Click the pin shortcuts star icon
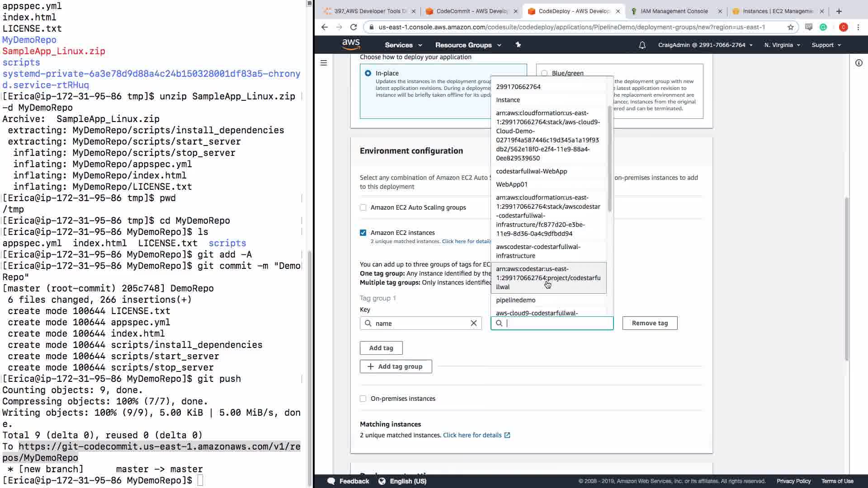The height and width of the screenshot is (488, 868). (518, 45)
